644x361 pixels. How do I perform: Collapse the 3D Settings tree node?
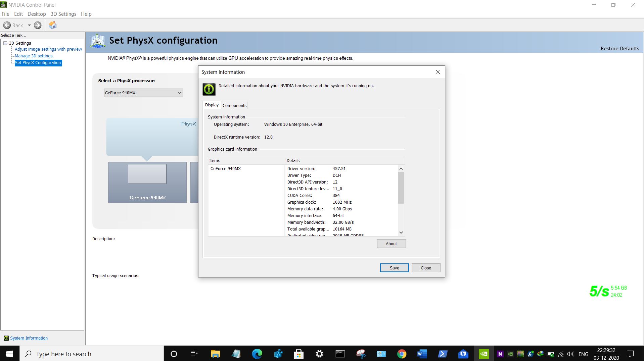click(5, 43)
